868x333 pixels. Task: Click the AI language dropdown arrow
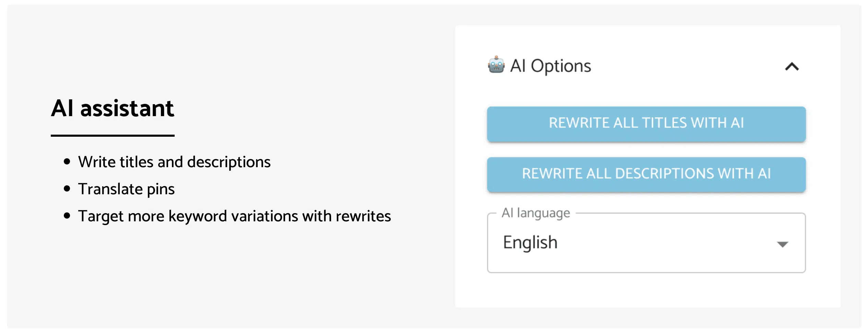coord(783,244)
